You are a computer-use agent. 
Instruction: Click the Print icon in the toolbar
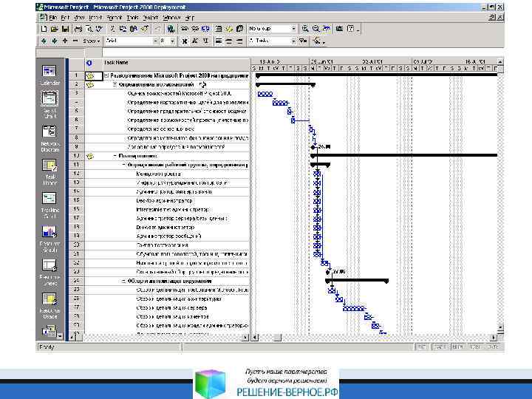click(78, 29)
